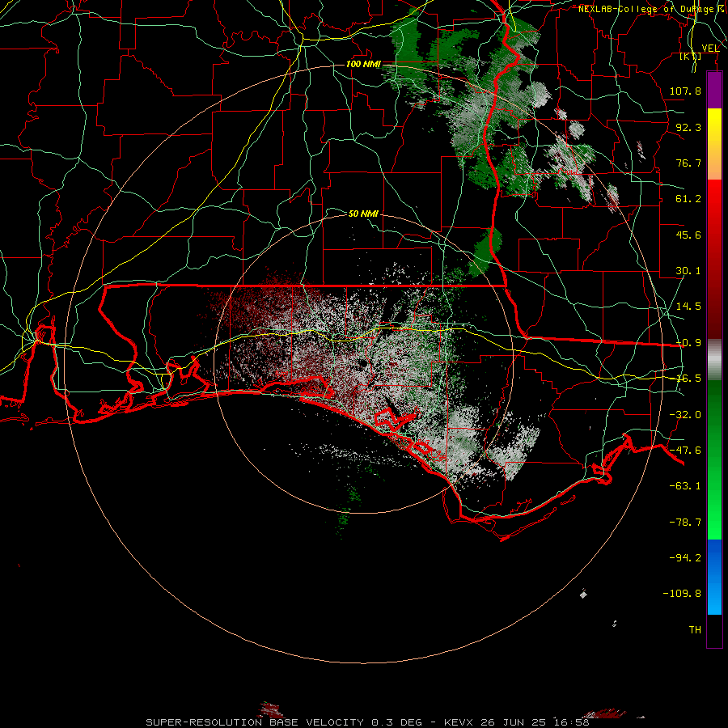Image resolution: width=728 pixels, height=728 pixels.
Task: Pick the black TH segment of the color bar
Action: (714, 631)
